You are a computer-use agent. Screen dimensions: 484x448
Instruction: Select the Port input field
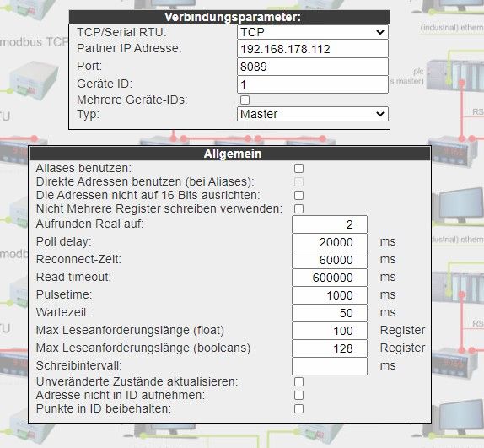click(x=312, y=67)
